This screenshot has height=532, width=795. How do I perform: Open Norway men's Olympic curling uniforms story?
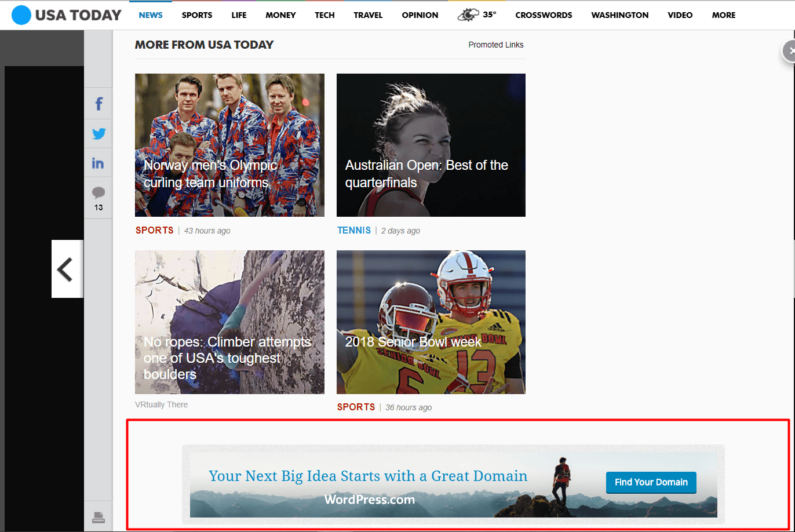[x=229, y=145]
